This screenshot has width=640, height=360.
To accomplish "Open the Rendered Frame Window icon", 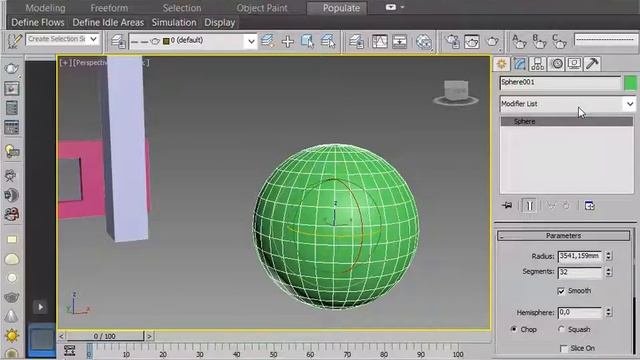I will pyautogui.click(x=472, y=41).
